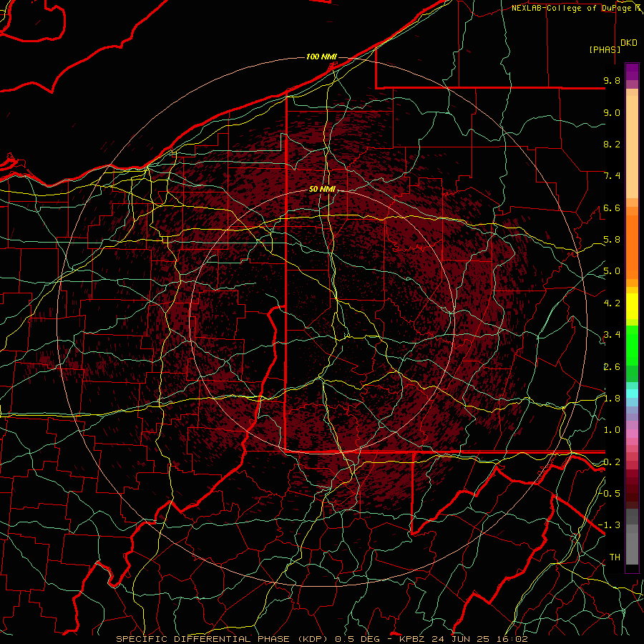Click the 6.6 value on the scale
This screenshot has width=644, height=644.
coord(612,208)
